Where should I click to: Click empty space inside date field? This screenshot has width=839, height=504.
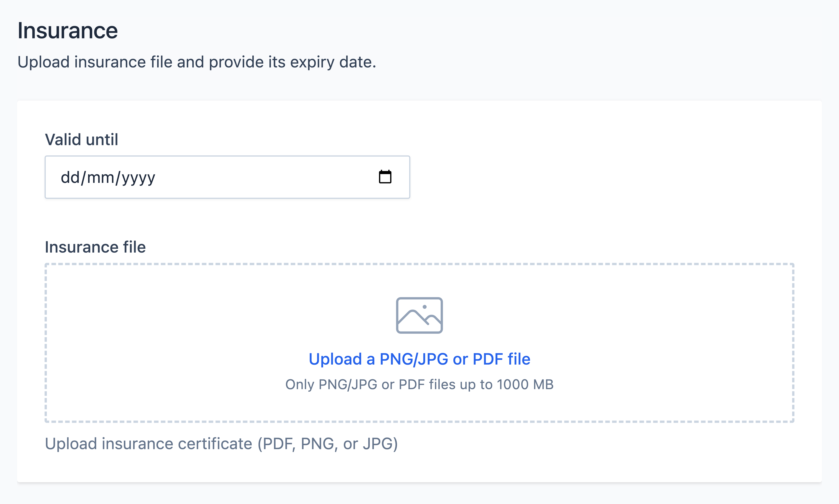(265, 177)
